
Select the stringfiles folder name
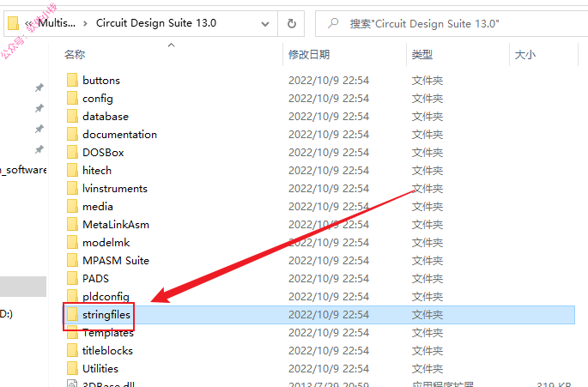tap(106, 315)
